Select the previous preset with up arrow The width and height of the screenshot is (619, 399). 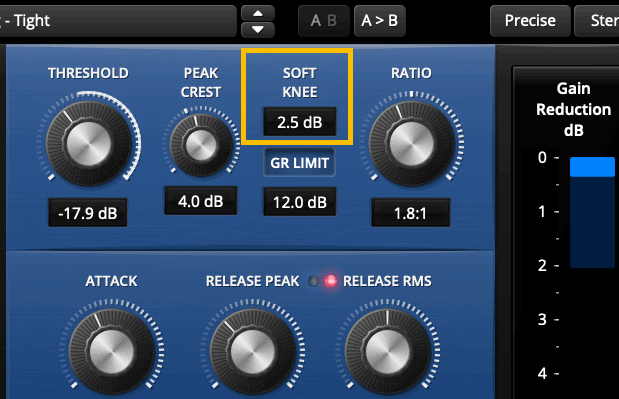point(258,13)
